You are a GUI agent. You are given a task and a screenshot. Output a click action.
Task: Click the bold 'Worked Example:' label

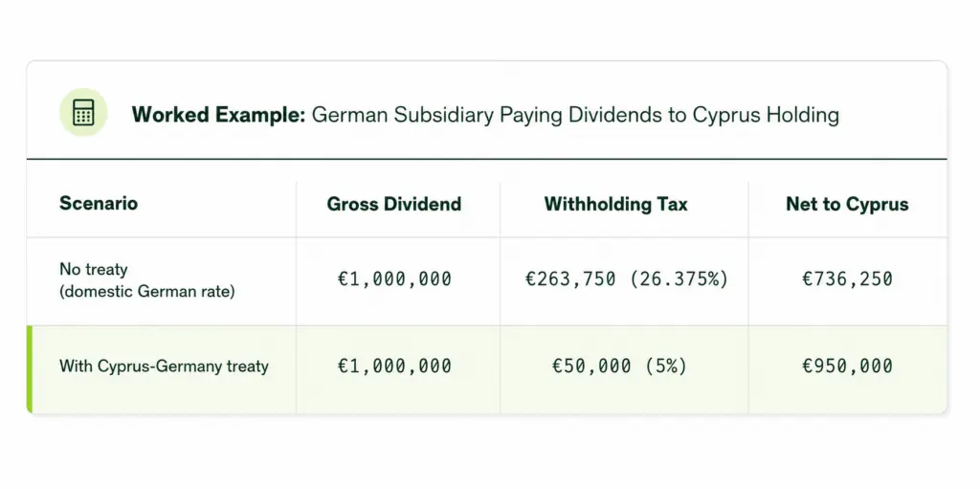pos(218,115)
